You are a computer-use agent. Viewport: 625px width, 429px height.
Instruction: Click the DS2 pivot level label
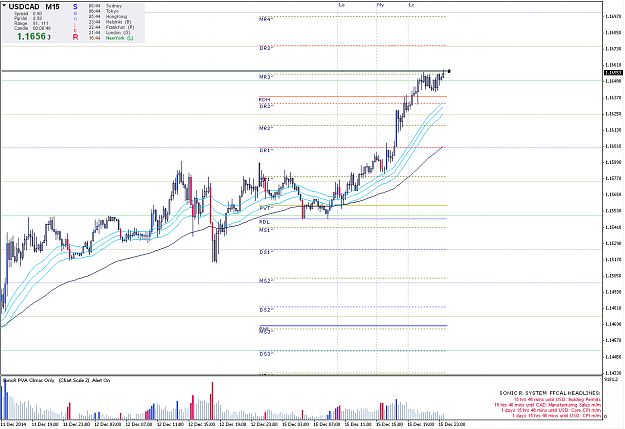(x=266, y=310)
